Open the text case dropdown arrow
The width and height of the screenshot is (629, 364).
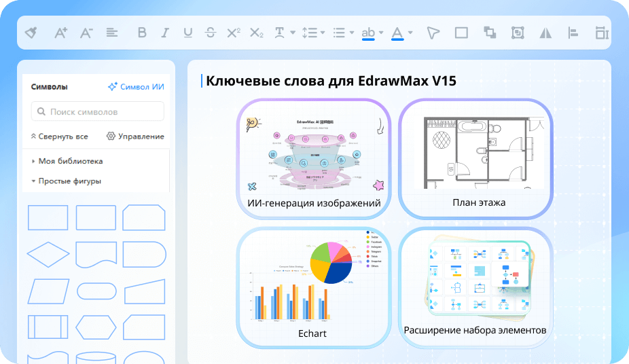pos(293,33)
